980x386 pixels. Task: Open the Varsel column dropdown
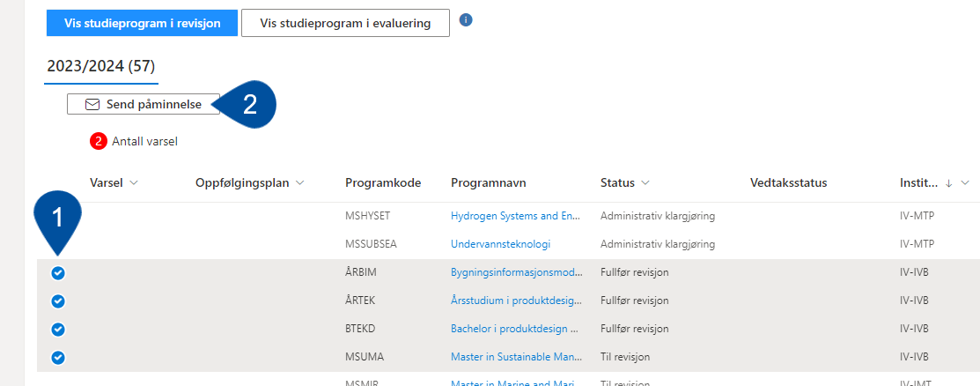coord(133,183)
